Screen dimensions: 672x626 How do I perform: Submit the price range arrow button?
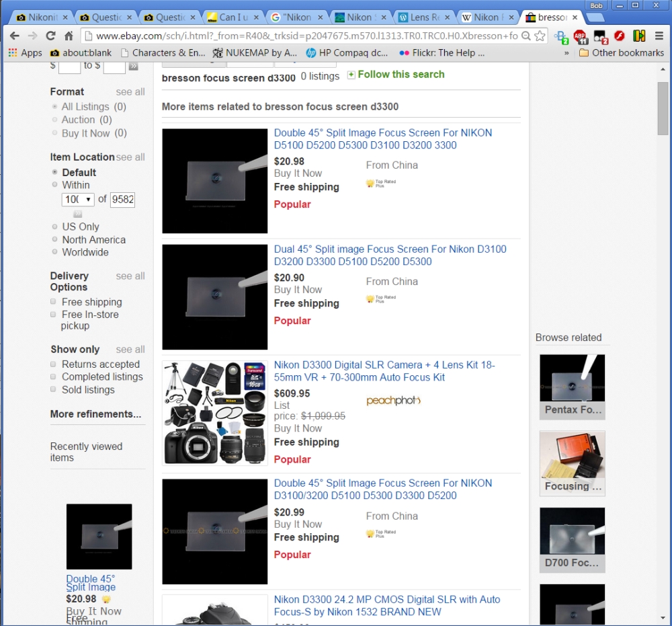[x=134, y=66]
